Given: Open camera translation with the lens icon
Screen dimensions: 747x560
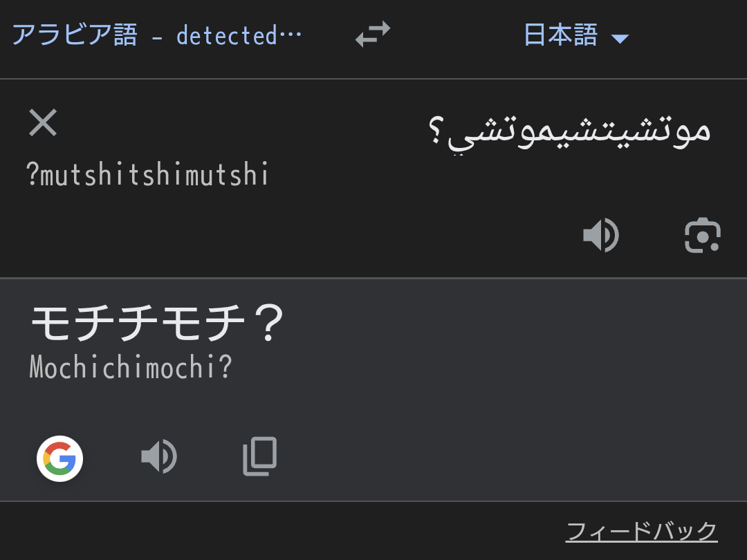Looking at the screenshot, I should click(702, 236).
